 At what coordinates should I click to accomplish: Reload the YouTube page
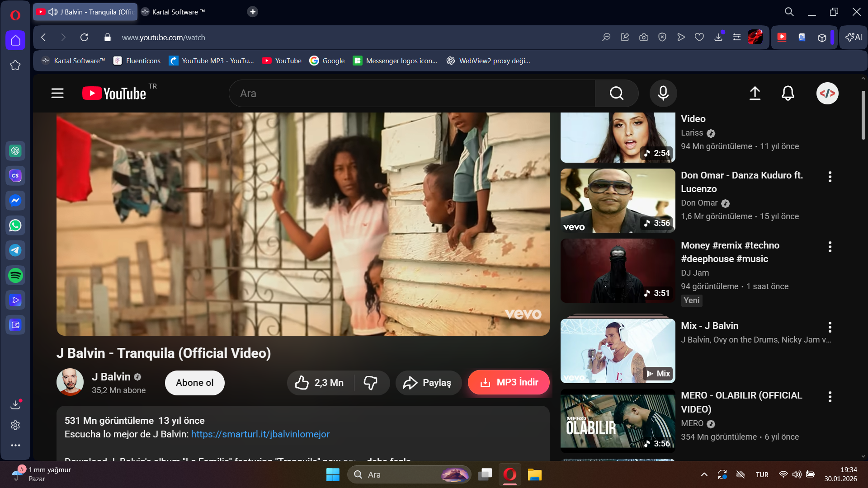[x=84, y=38]
